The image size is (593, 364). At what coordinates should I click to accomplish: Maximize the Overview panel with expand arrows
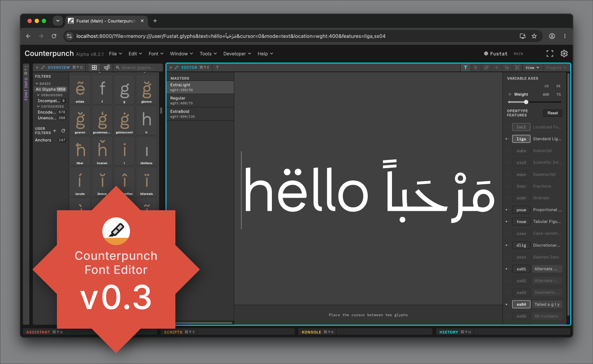click(43, 68)
